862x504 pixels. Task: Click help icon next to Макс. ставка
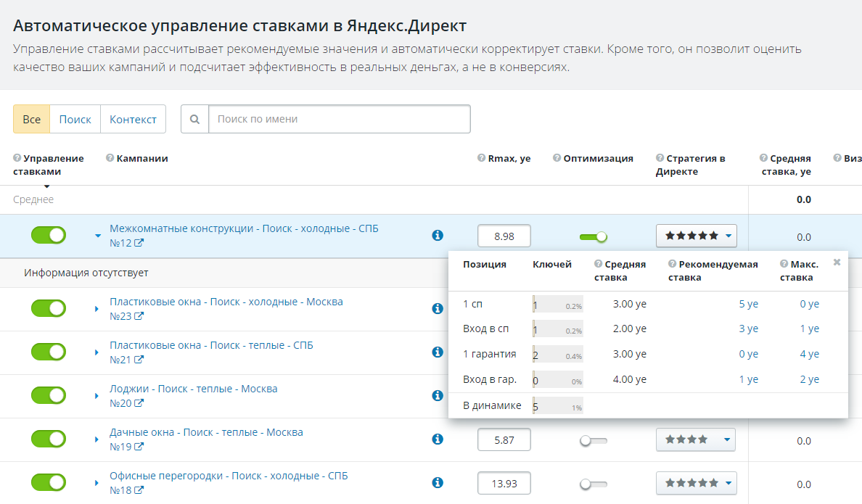pos(784,264)
